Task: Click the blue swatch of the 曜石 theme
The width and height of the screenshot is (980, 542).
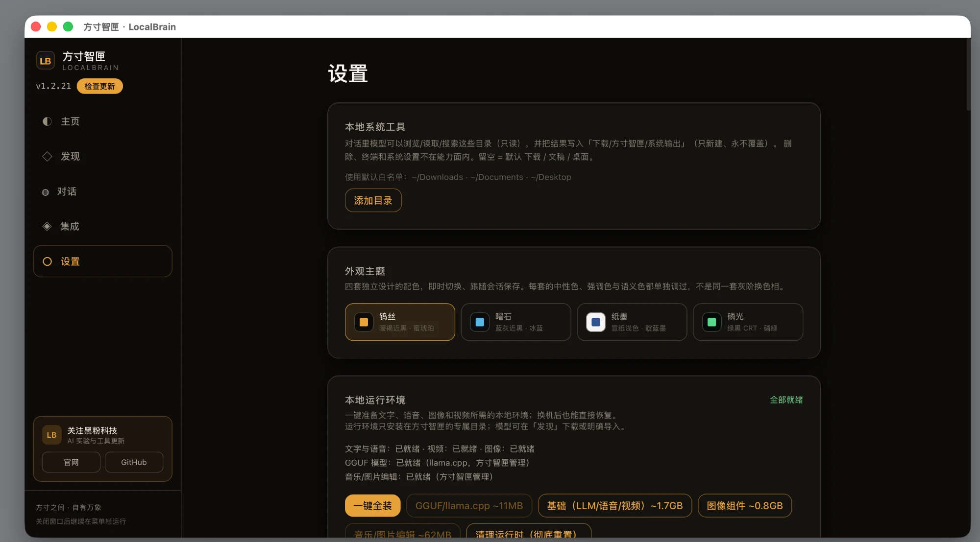Action: click(480, 322)
